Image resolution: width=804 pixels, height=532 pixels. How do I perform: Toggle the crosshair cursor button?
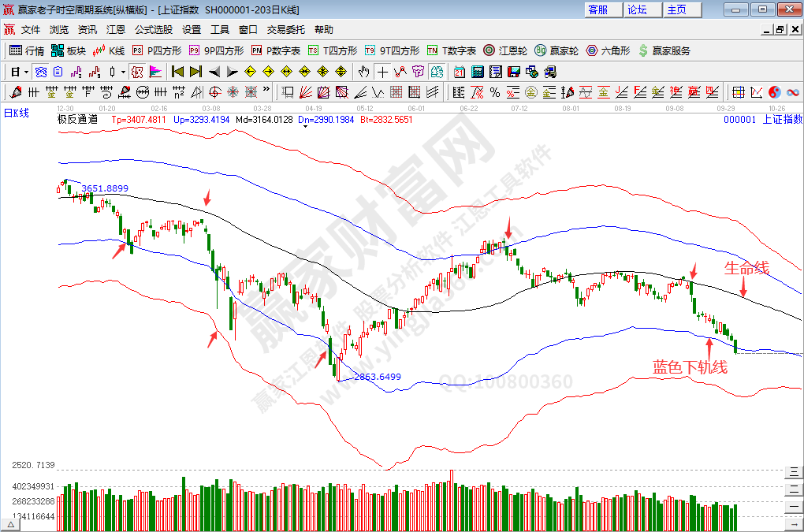tap(382, 71)
